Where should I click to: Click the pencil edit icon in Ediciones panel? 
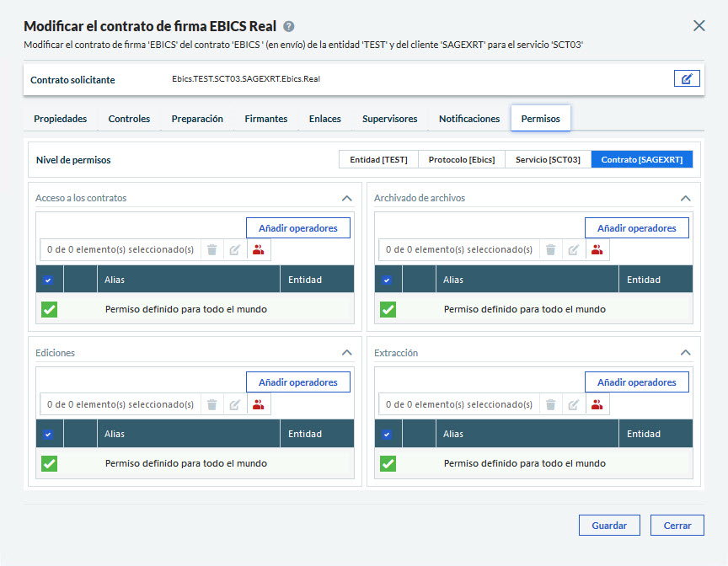coord(235,404)
